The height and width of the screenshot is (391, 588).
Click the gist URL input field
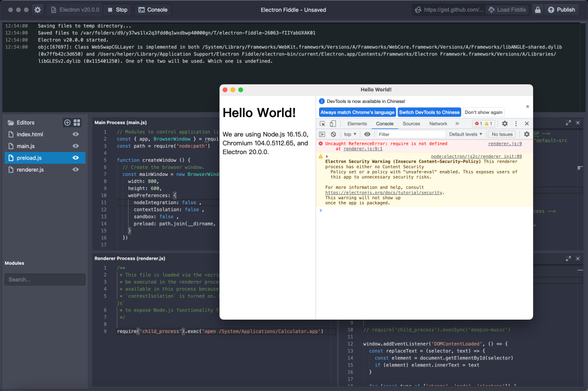coord(449,10)
